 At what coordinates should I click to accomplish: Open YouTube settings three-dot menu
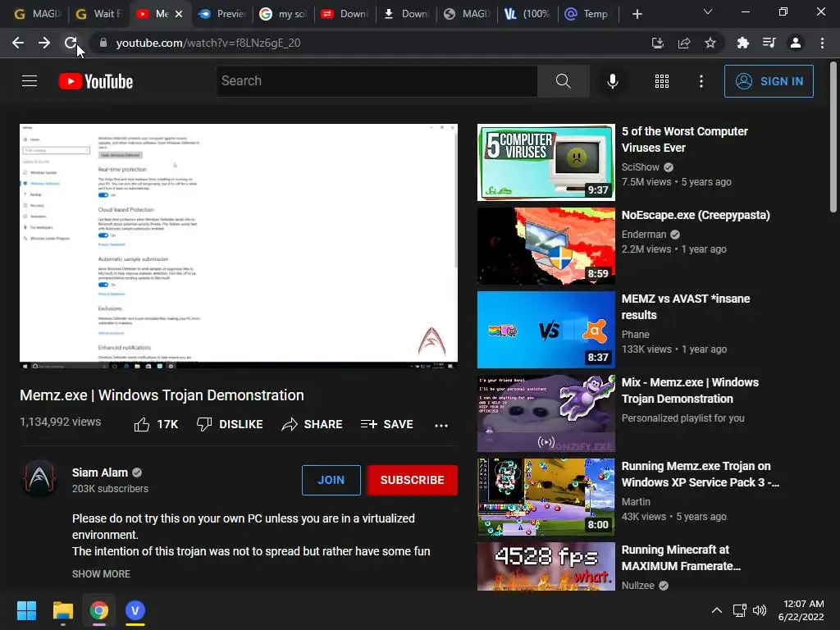pos(701,81)
